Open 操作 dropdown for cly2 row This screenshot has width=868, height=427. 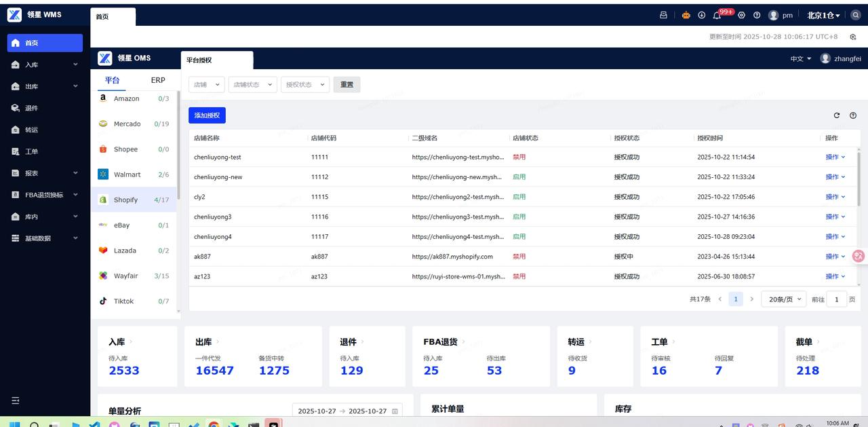pos(835,197)
